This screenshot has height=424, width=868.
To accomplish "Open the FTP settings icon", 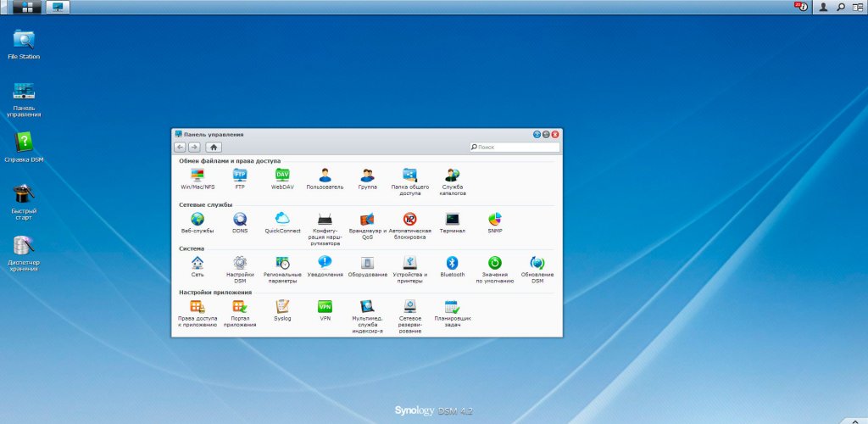I will (240, 175).
